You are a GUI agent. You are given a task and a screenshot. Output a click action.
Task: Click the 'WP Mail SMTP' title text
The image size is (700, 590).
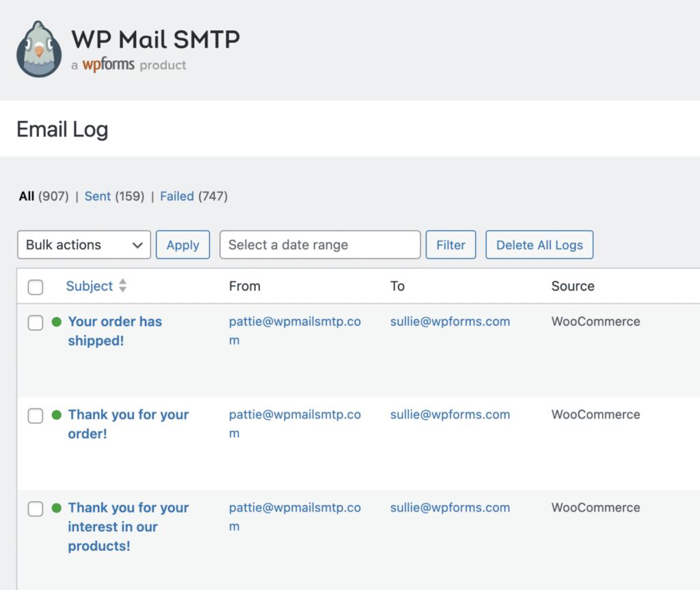(x=156, y=39)
